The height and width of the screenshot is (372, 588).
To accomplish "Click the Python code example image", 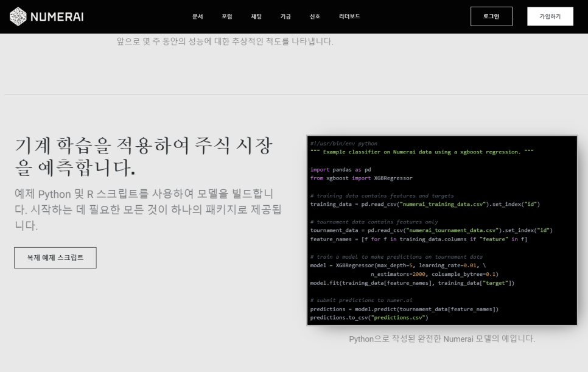I will pyautogui.click(x=442, y=230).
